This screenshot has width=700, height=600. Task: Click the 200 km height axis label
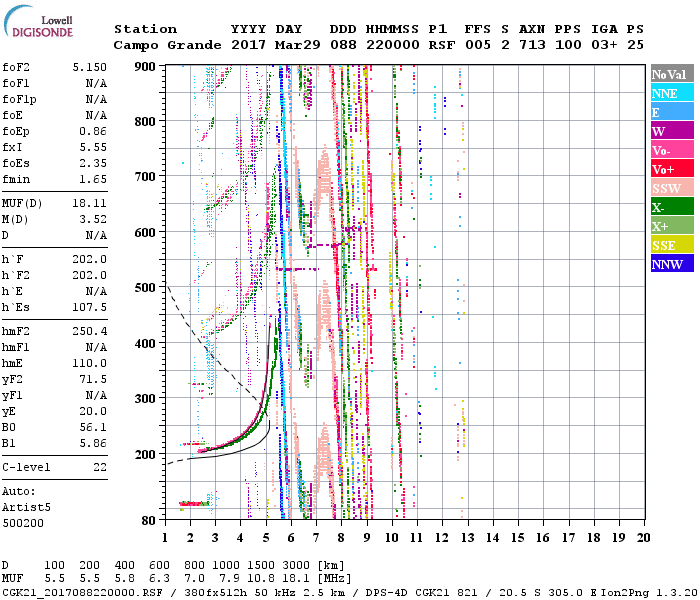145,454
